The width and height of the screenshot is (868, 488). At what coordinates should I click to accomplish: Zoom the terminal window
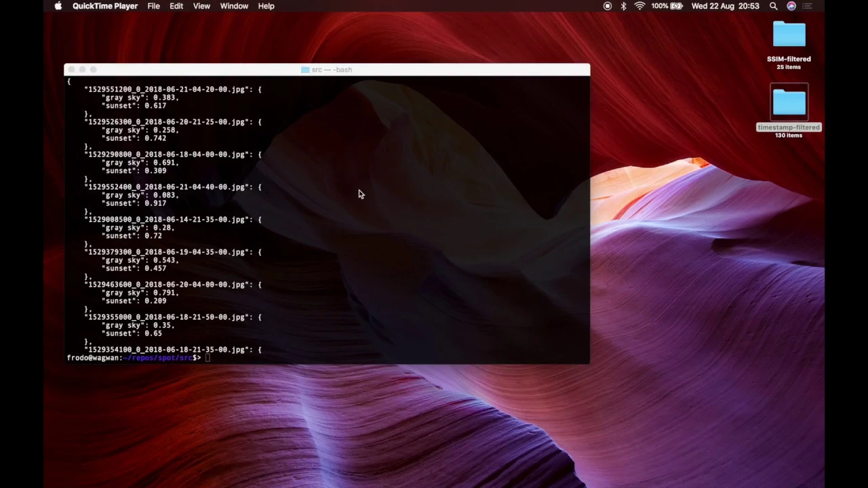click(93, 70)
